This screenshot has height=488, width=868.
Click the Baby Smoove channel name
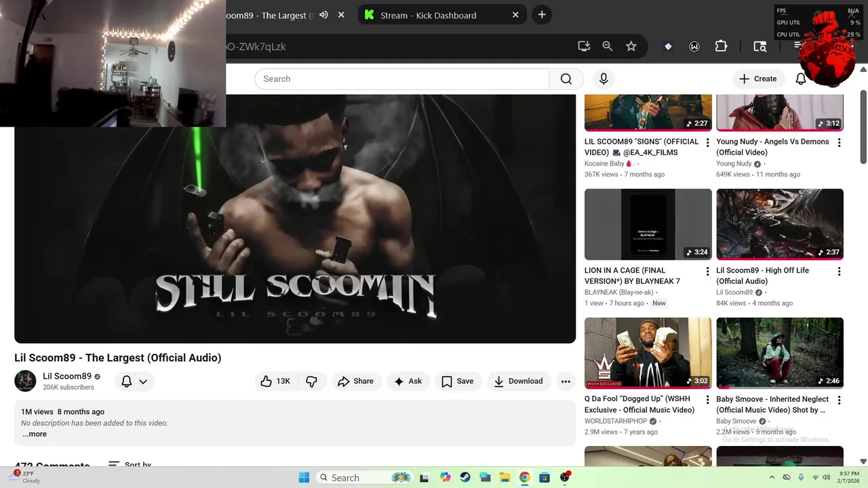(736, 421)
